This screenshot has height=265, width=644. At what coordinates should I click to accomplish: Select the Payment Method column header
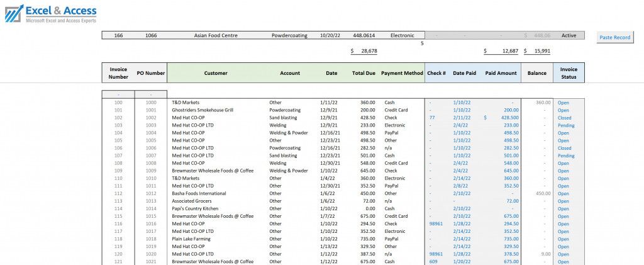[402, 73]
